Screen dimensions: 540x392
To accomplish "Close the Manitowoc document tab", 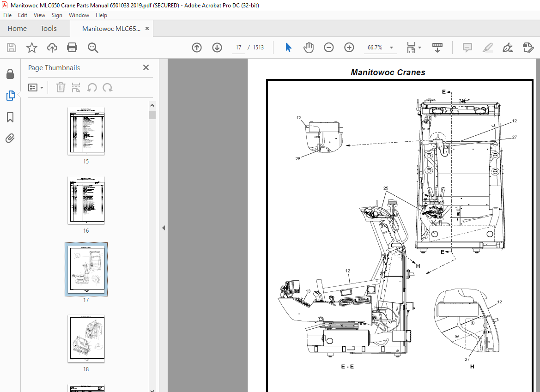I will [147, 29].
